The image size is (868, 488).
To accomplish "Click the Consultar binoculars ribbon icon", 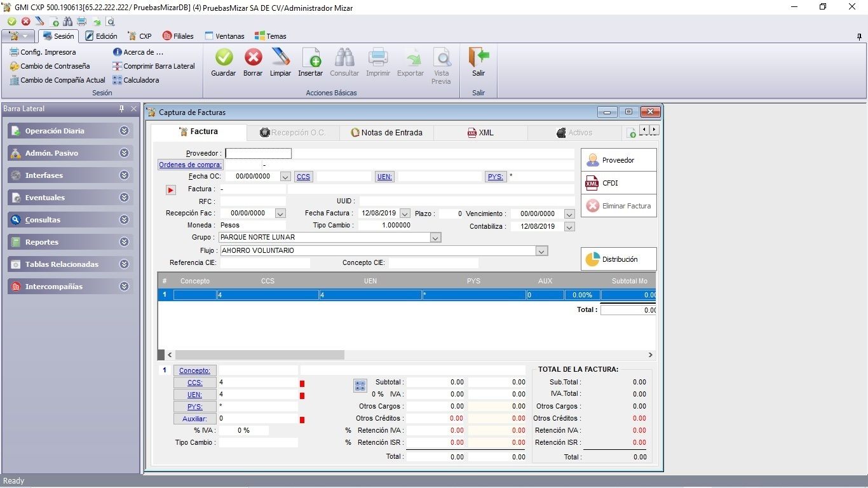I will pyautogui.click(x=344, y=58).
